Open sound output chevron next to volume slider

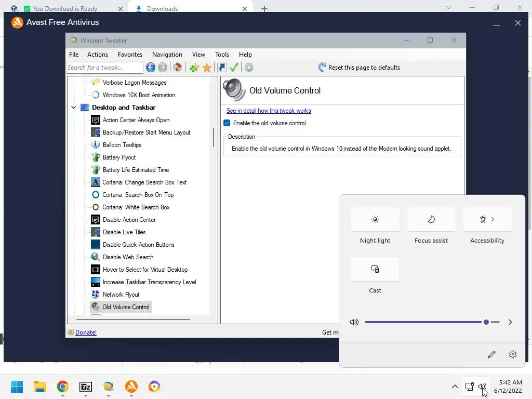pyautogui.click(x=510, y=322)
